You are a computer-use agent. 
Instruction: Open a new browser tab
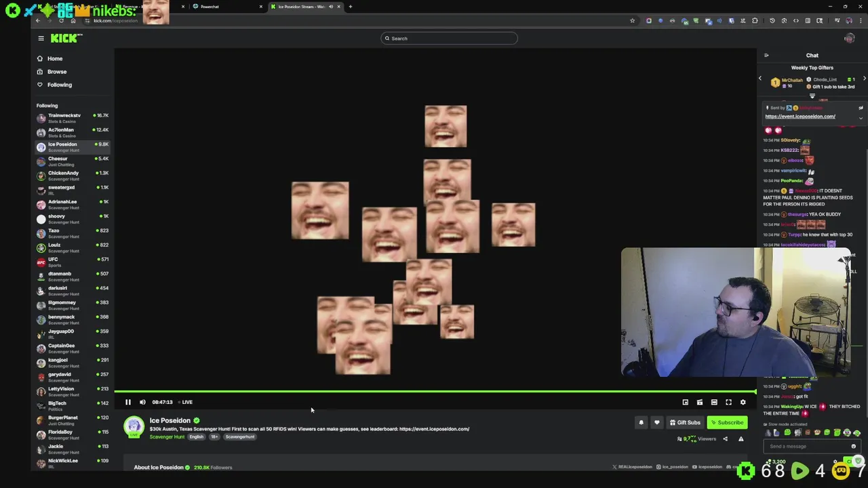[350, 7]
